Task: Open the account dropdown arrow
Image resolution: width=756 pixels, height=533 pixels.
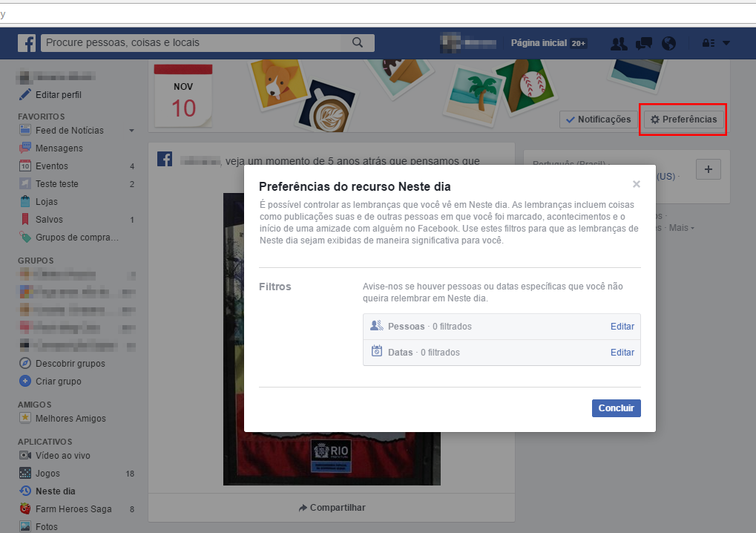Action: [726, 43]
